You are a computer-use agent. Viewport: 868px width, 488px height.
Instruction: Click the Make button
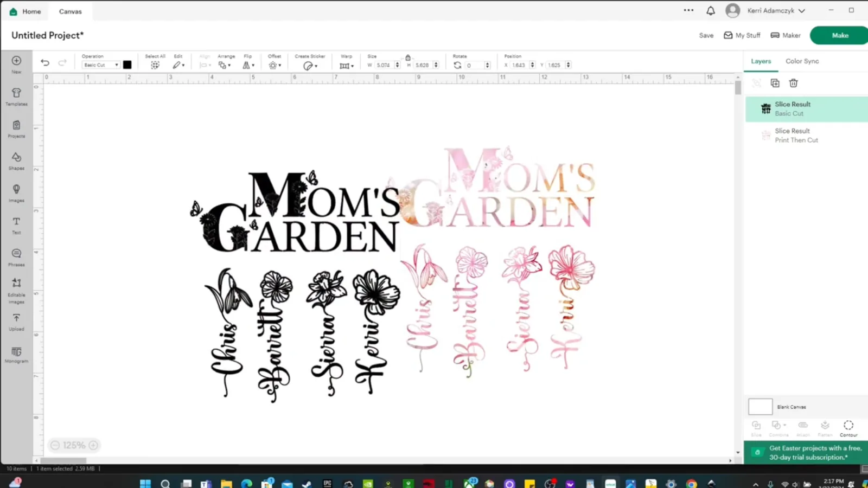click(839, 35)
